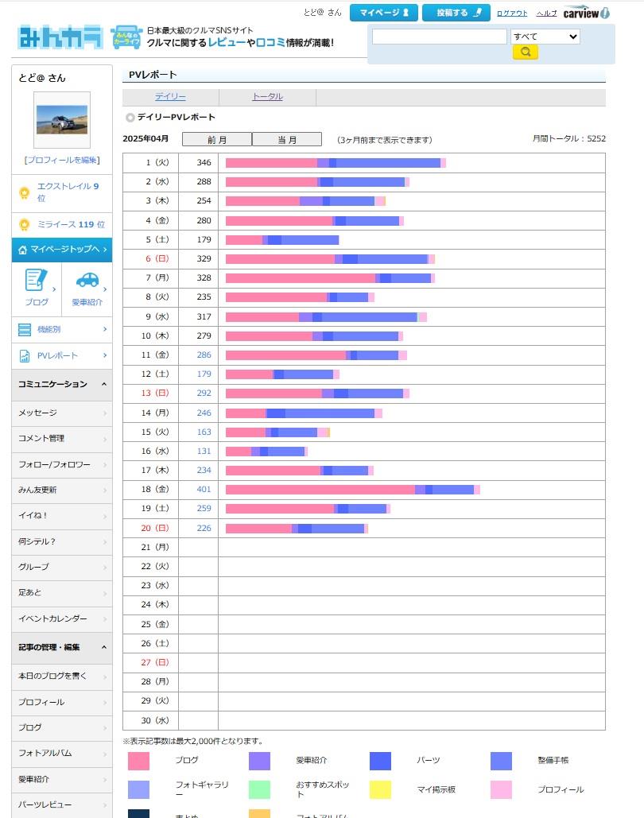This screenshot has width=644, height=818.
Task: Click the blue パーツ legend swatch
Action: [x=381, y=761]
